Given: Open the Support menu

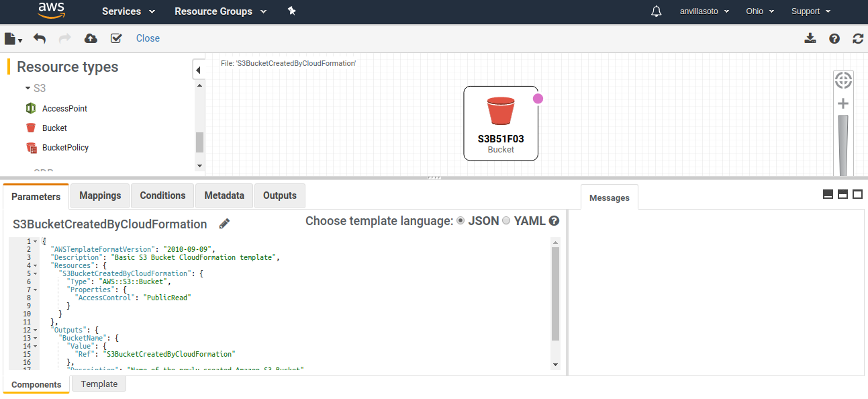Looking at the screenshot, I should pyautogui.click(x=811, y=11).
